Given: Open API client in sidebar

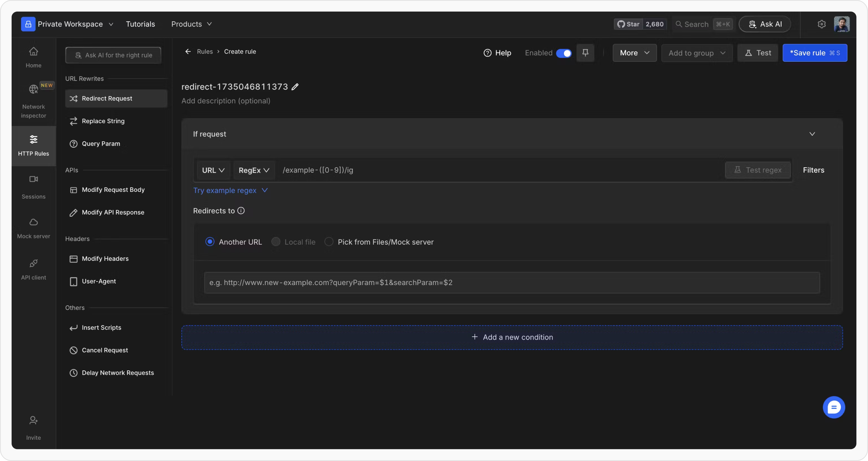Looking at the screenshot, I should click(33, 269).
